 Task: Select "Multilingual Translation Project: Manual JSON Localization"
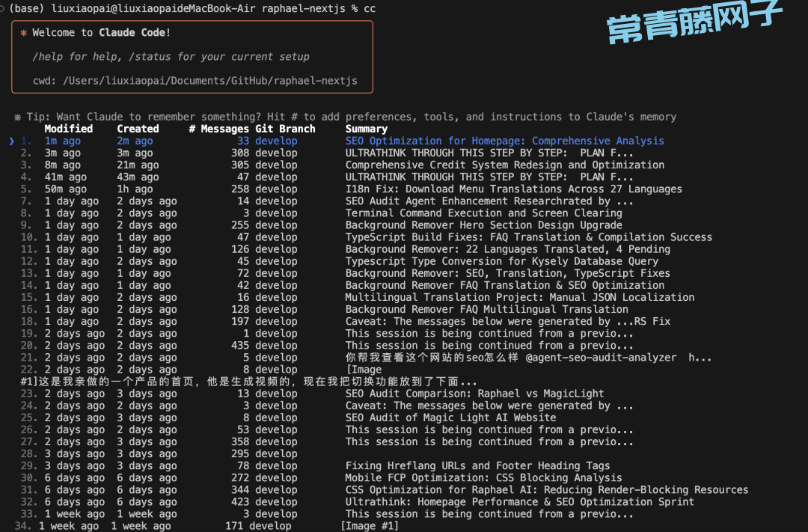pyautogui.click(x=358, y=298)
